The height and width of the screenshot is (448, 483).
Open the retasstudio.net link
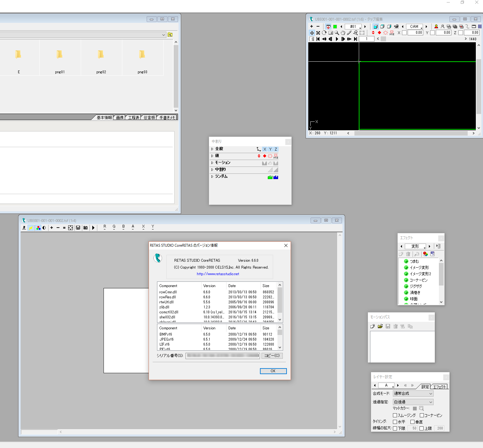[218, 274]
